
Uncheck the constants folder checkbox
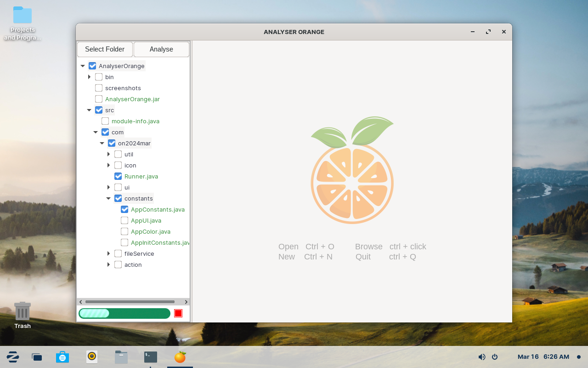[x=118, y=198]
